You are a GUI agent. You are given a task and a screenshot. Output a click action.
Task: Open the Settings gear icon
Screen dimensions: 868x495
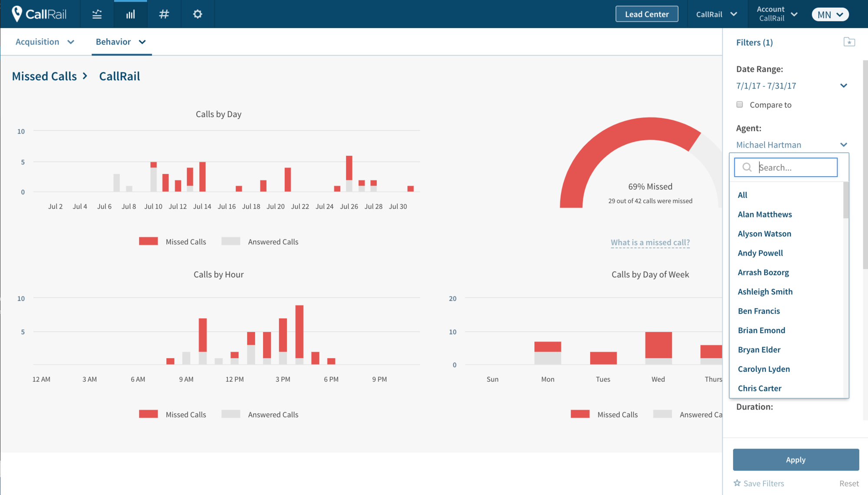click(197, 14)
